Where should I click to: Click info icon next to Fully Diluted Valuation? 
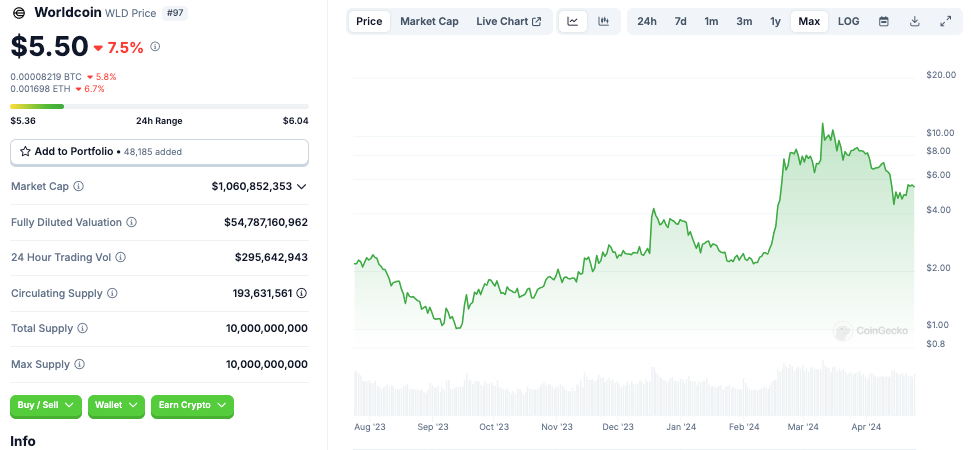[131, 222]
